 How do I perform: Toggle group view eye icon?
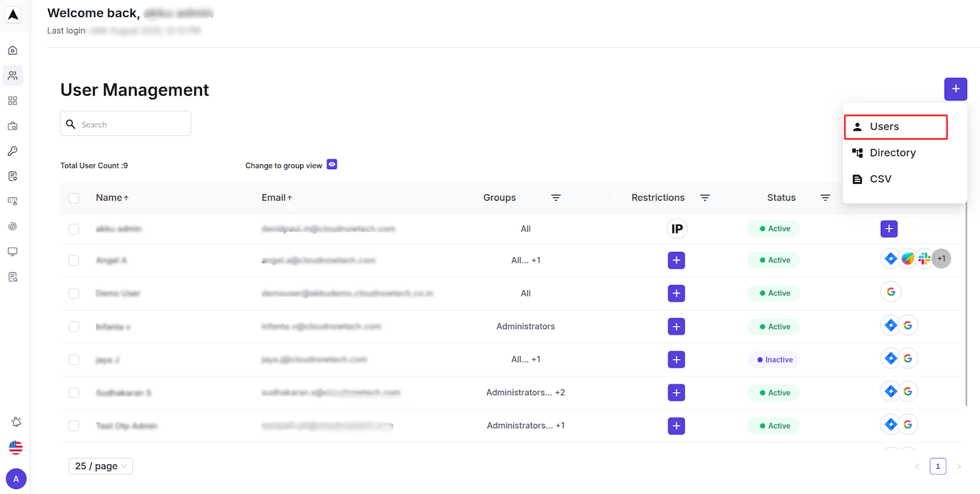332,164
